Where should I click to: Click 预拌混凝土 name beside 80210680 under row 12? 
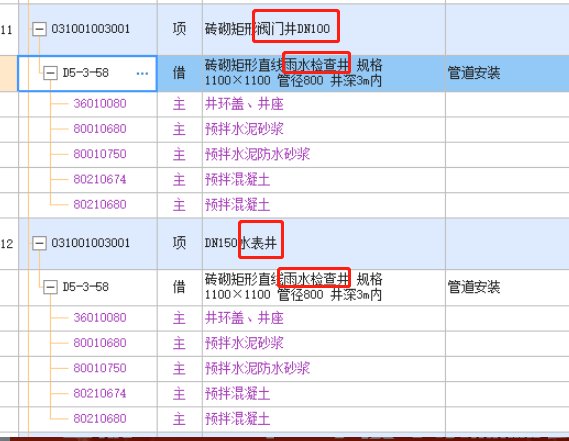click(x=238, y=419)
